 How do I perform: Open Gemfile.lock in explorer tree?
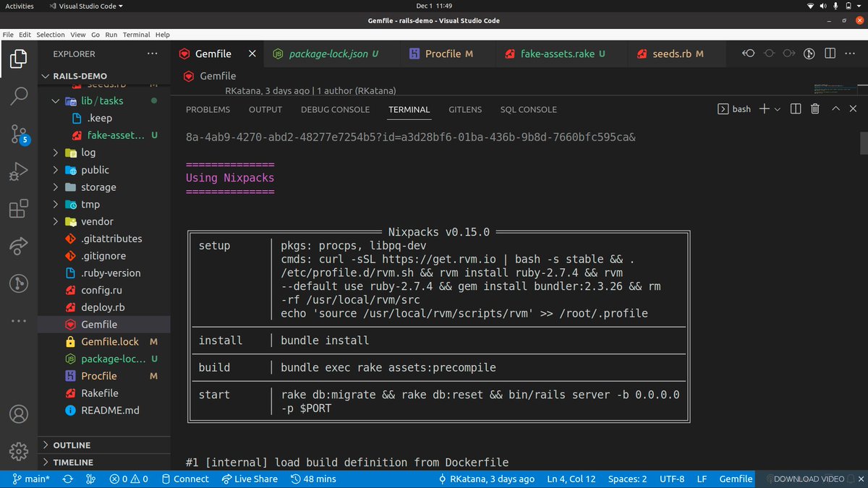(103, 341)
